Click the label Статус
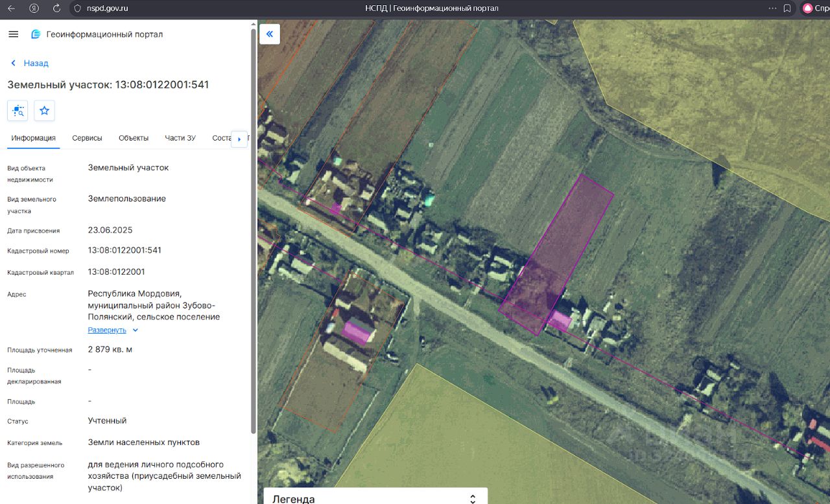 click(18, 422)
